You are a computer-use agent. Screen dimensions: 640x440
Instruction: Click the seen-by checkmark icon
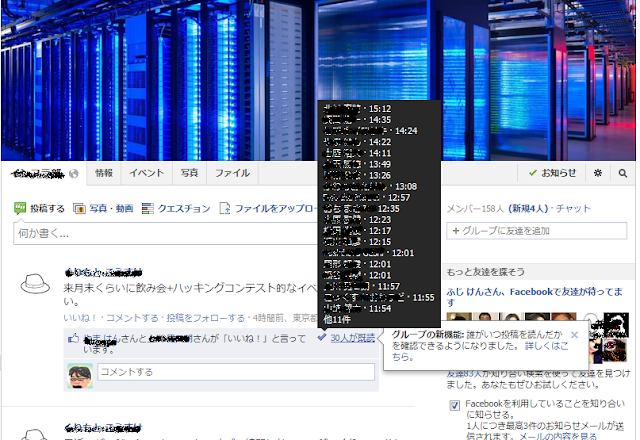(x=322, y=337)
